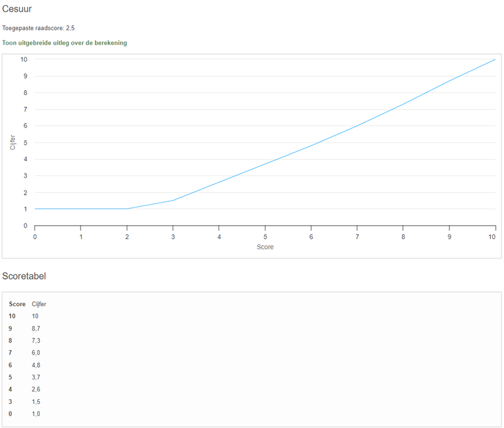Select the table cell with cijfer 1,0
504x428 pixels.
(36, 414)
